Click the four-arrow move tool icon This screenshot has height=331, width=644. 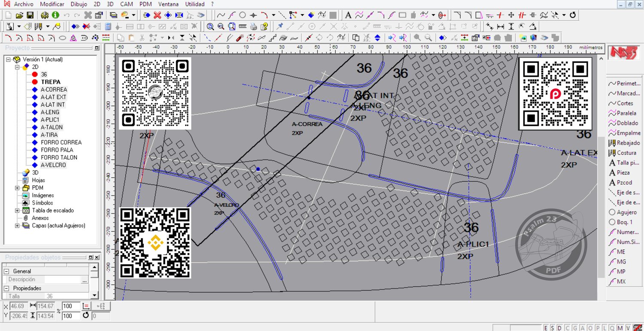[511, 15]
